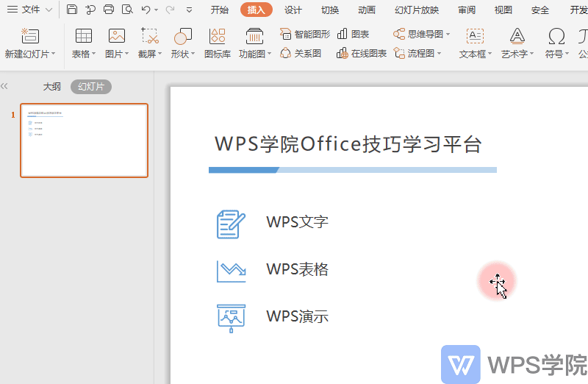The image size is (588, 384).
Task: Go to the 切换 ribbon tab
Action: 330,10
